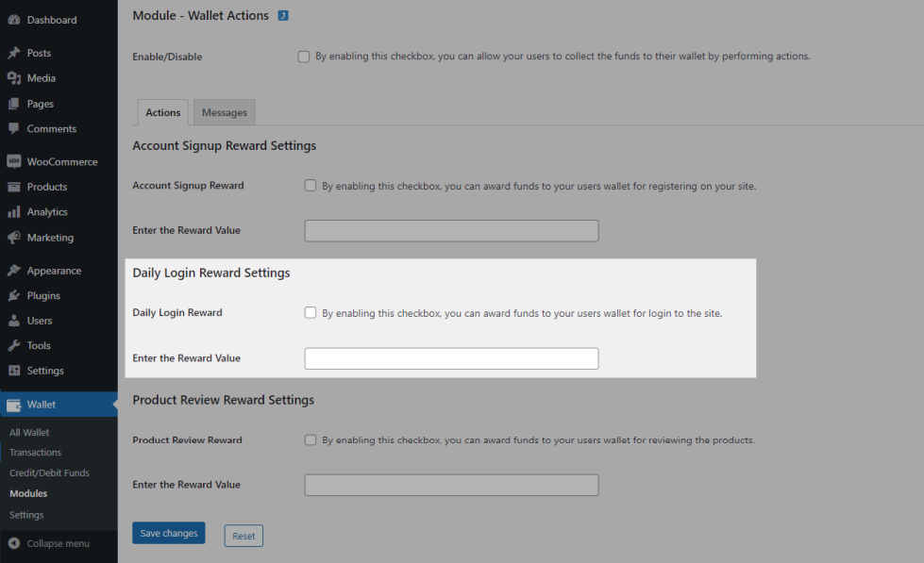Click the WooCommerce logo icon

pos(14,162)
